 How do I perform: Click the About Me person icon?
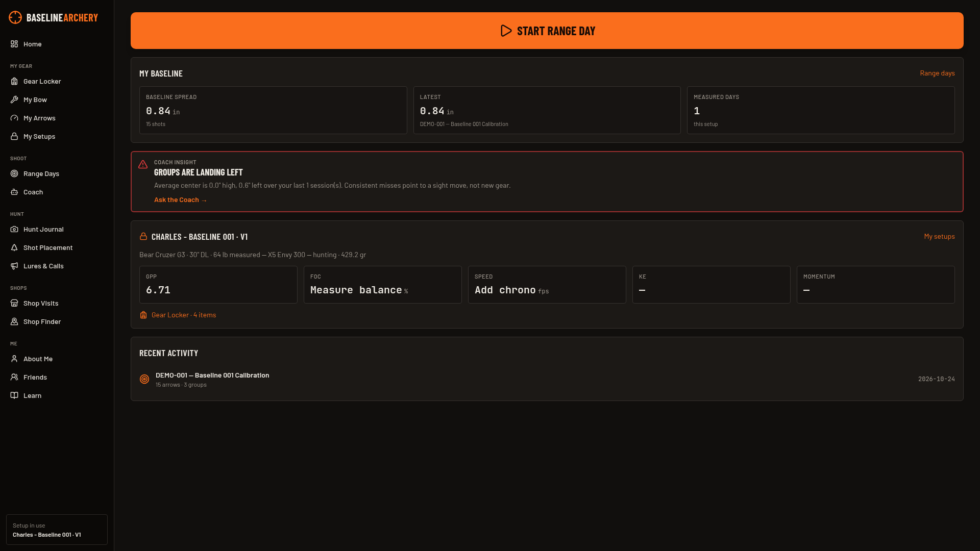click(14, 359)
